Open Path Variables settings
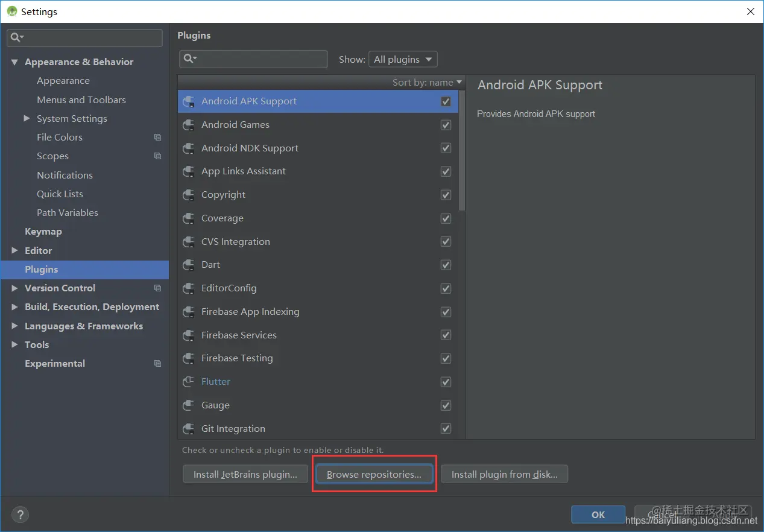 68,213
